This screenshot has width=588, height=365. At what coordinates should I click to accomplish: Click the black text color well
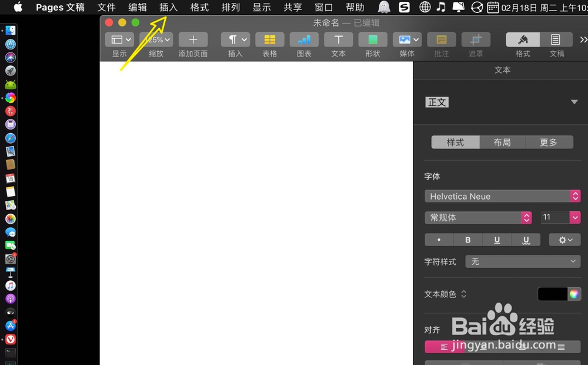tap(552, 294)
